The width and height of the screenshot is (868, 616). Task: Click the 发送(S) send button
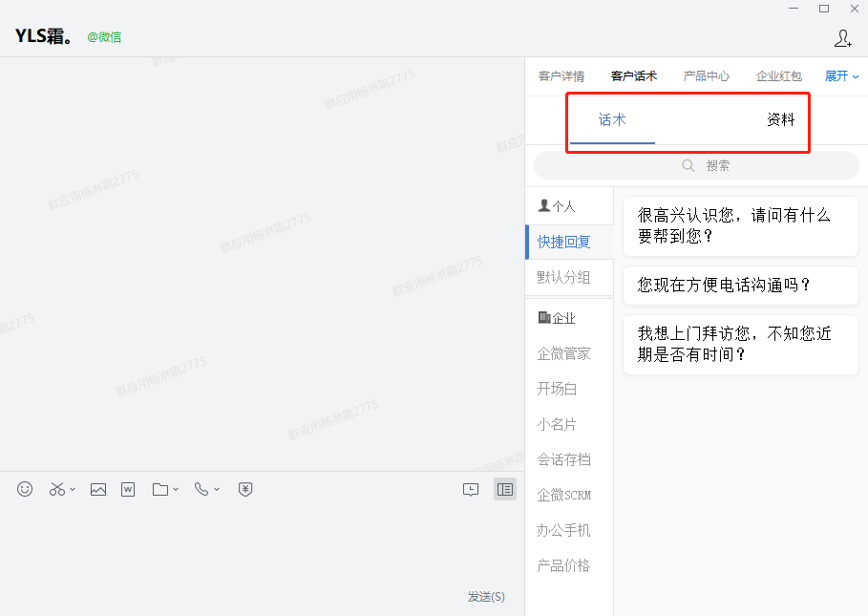click(x=486, y=596)
